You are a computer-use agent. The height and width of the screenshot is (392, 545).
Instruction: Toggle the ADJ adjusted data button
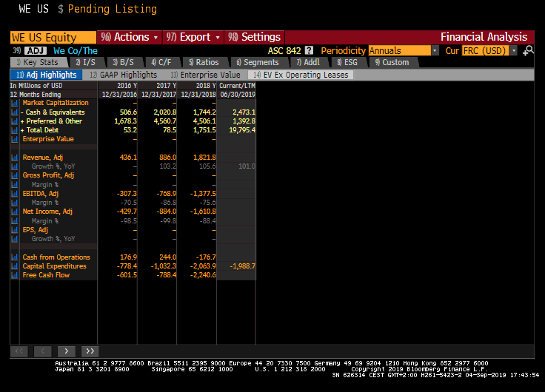point(35,50)
